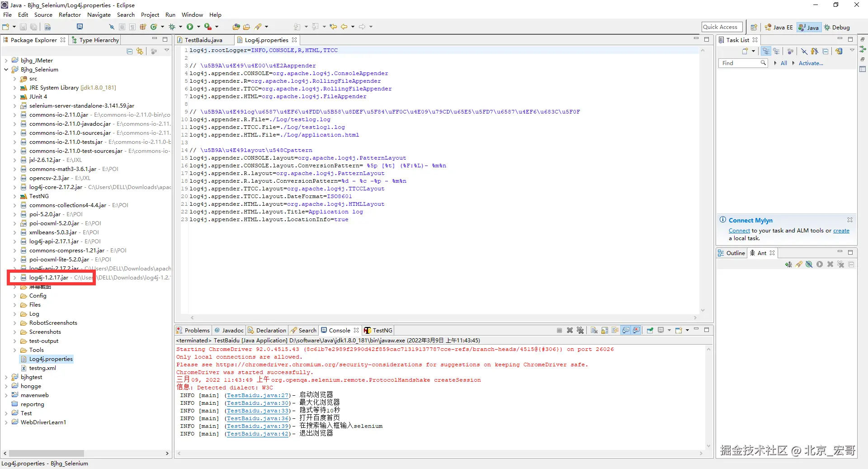The width and height of the screenshot is (868, 469).
Task: Click the Open Perspective icon
Action: [754, 27]
